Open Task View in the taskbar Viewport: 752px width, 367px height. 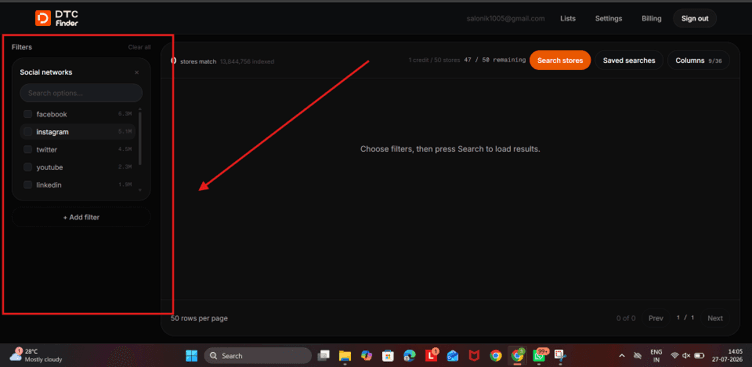point(324,355)
